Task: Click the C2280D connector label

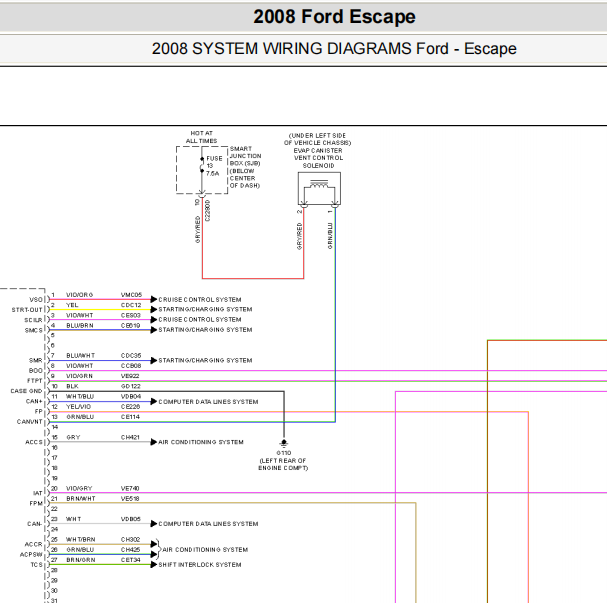Action: [x=207, y=211]
